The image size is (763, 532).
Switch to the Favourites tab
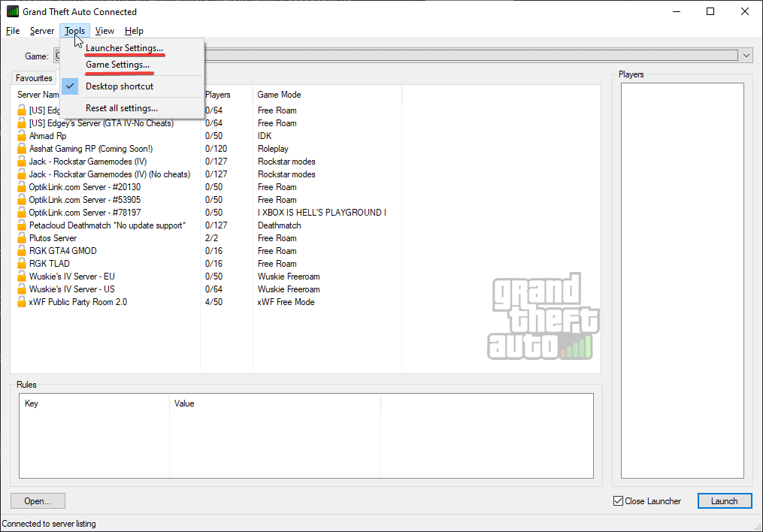coord(34,78)
